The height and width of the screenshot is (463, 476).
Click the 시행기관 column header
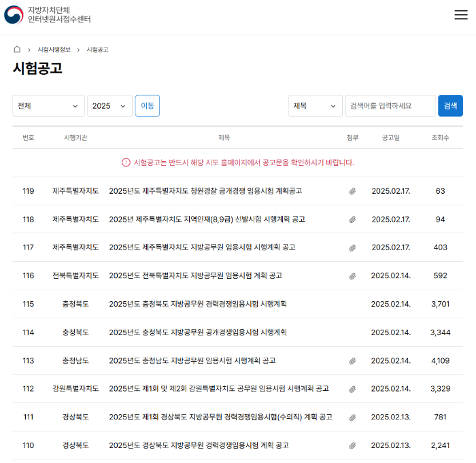75,137
